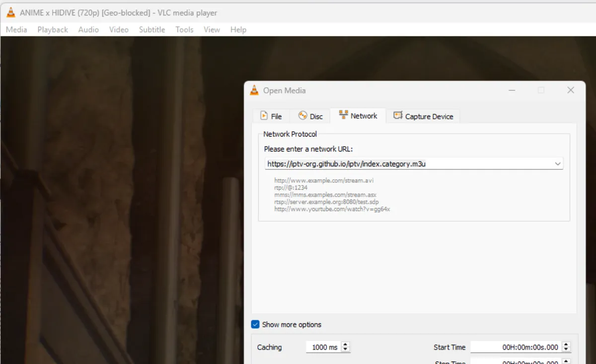Click the example text rtp://@:1234
596x364 pixels.
tap(291, 188)
